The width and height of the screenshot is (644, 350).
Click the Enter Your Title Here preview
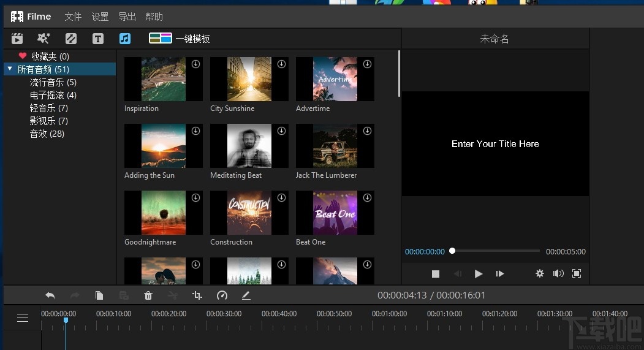495,144
